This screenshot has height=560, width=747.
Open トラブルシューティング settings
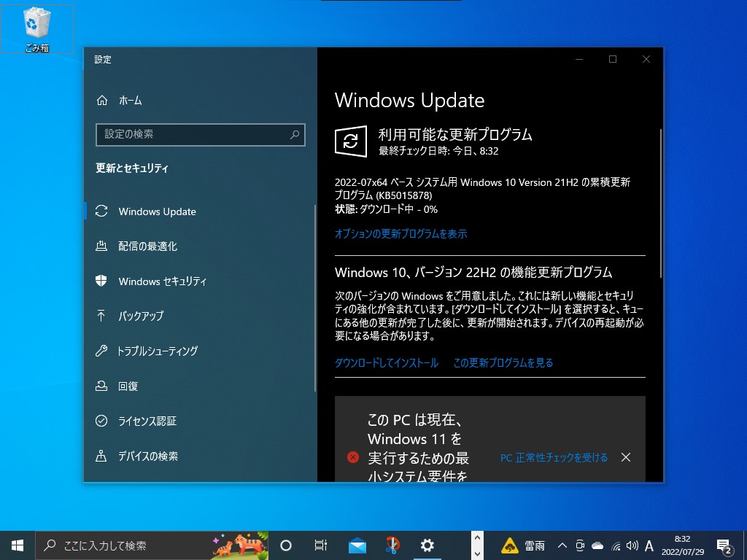[x=158, y=351]
